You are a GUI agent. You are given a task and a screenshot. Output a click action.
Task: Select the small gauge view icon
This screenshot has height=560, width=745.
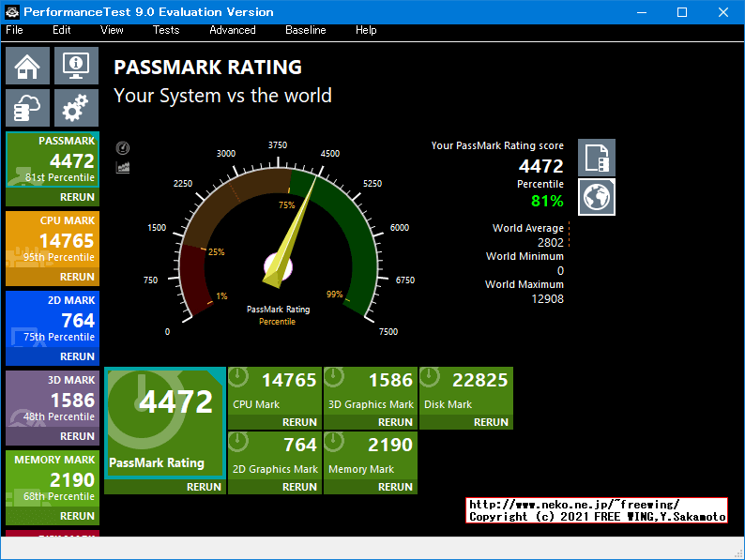click(123, 148)
